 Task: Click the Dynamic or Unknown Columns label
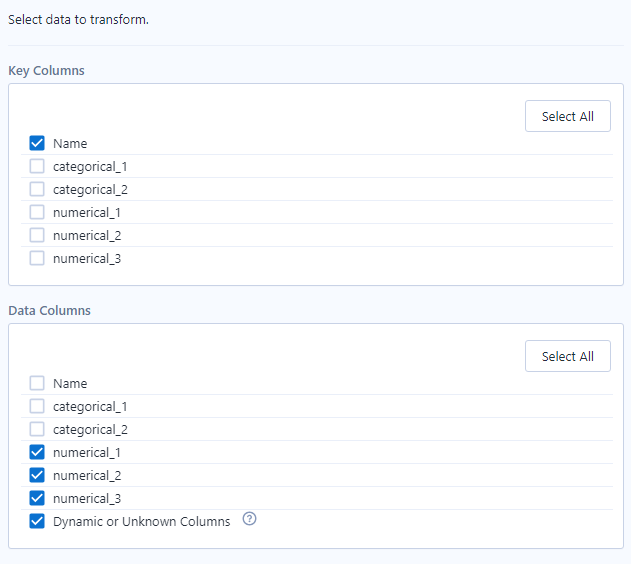[141, 521]
